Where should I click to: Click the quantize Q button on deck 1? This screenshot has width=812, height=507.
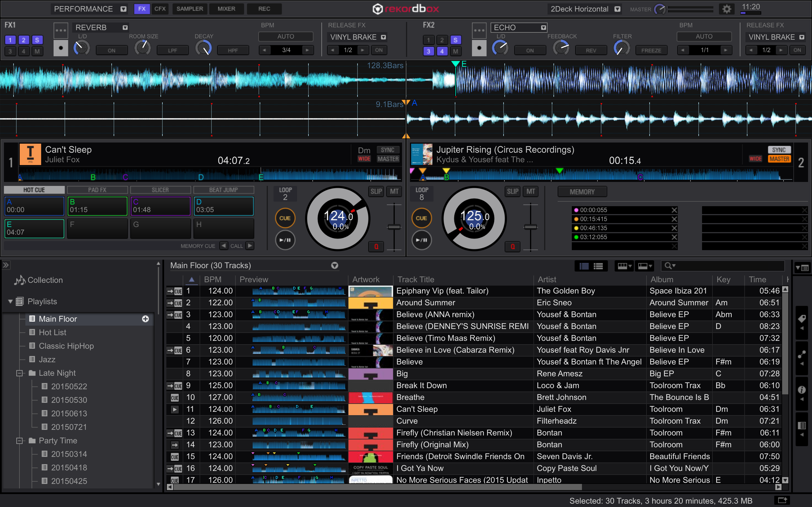click(x=376, y=246)
